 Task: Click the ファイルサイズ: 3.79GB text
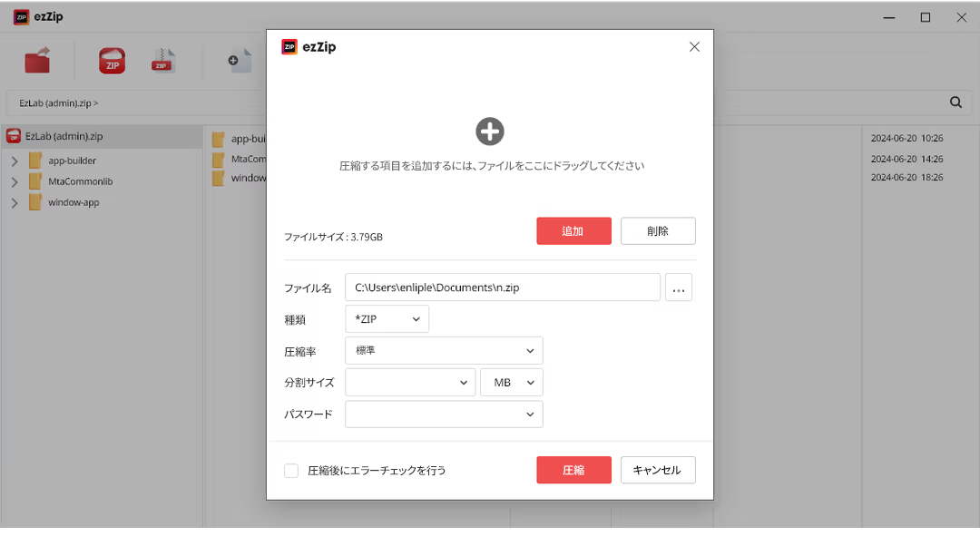[333, 238]
